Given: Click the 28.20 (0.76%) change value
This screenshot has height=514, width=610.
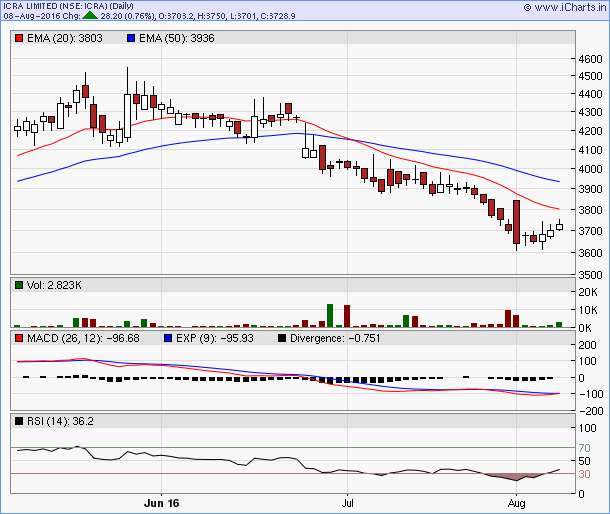Looking at the screenshot, I should [128, 16].
